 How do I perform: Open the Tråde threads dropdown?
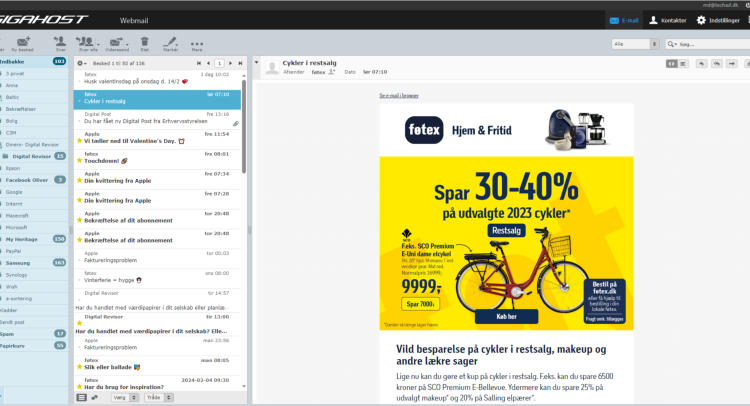tap(159, 397)
